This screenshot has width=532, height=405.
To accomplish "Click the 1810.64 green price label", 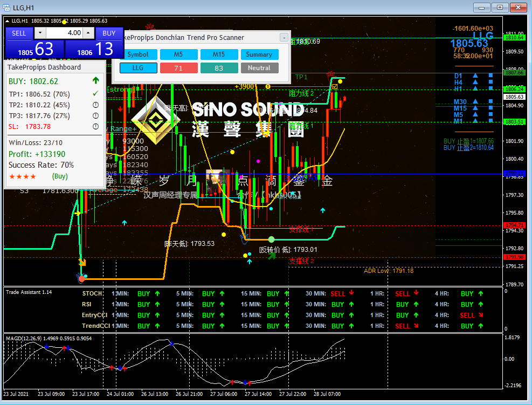I will [x=514, y=37].
